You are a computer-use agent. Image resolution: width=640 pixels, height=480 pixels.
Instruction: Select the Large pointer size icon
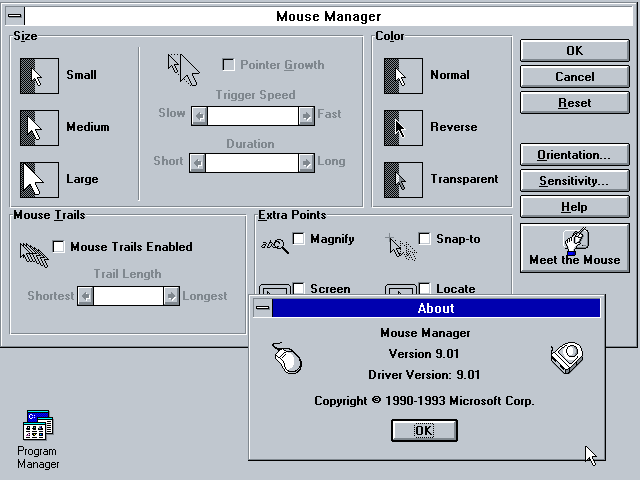39,180
